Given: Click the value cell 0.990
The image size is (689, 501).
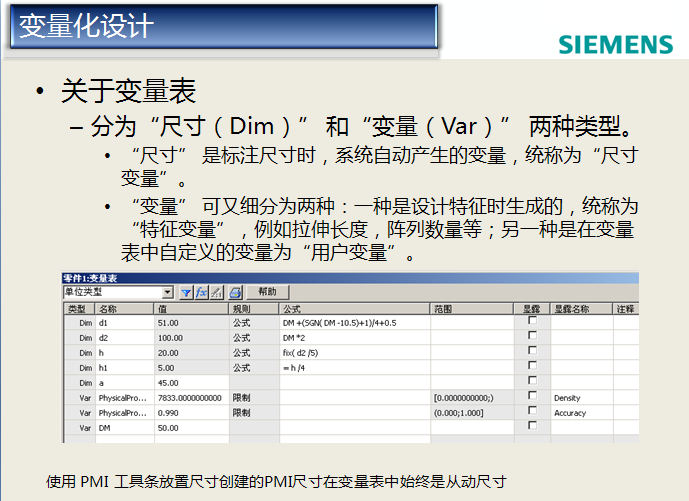Looking at the screenshot, I should pyautogui.click(x=191, y=413).
